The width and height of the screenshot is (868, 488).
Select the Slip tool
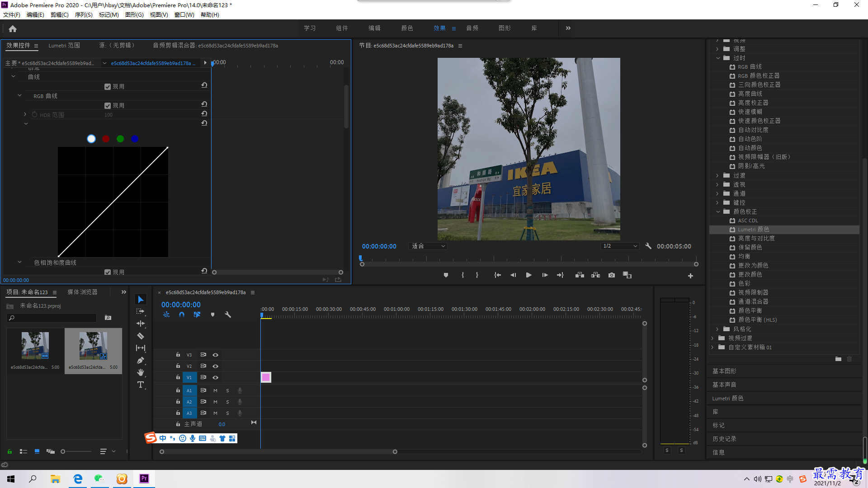(x=141, y=348)
